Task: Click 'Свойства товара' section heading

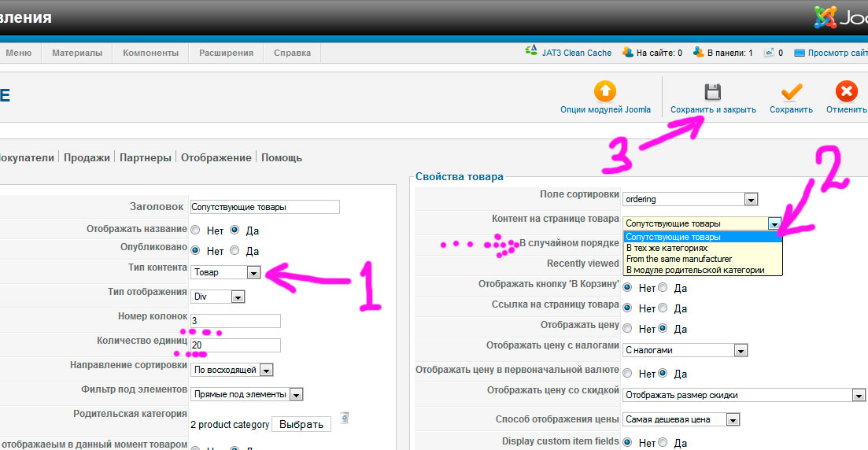Action: tap(460, 176)
